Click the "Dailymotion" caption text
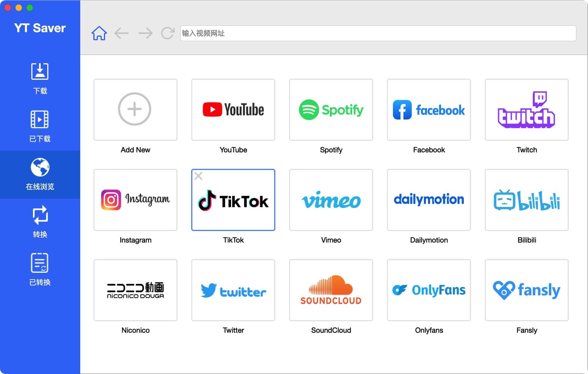 429,240
